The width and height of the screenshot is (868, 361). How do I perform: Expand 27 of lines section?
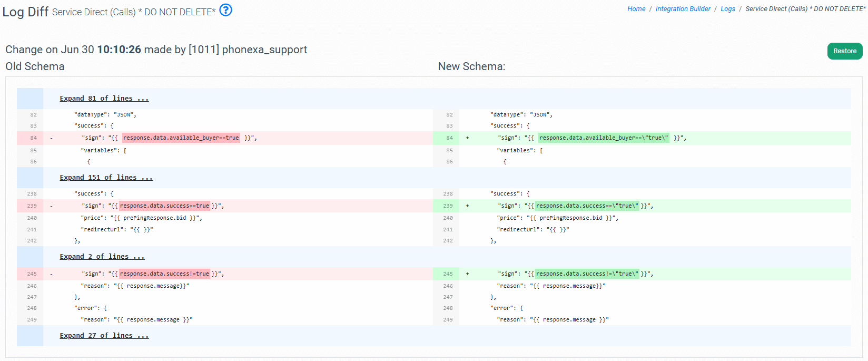104,336
